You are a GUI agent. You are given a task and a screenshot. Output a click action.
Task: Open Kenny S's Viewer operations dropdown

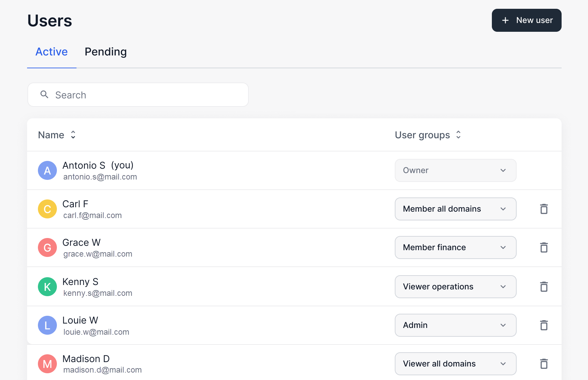455,286
